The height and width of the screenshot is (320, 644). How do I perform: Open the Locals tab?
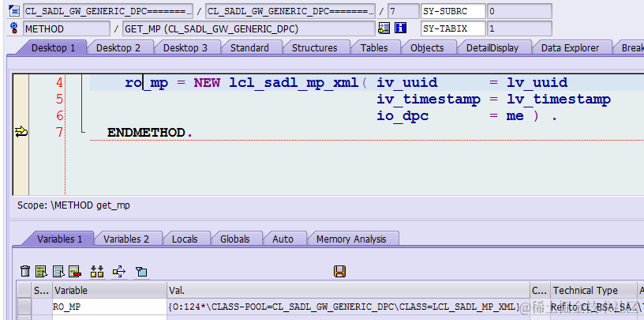click(185, 239)
